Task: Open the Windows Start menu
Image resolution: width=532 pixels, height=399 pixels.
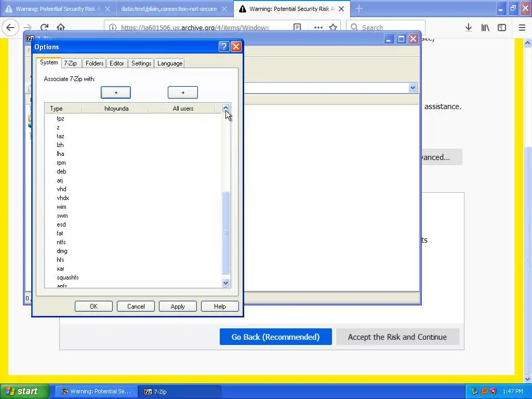Action: pos(25,391)
